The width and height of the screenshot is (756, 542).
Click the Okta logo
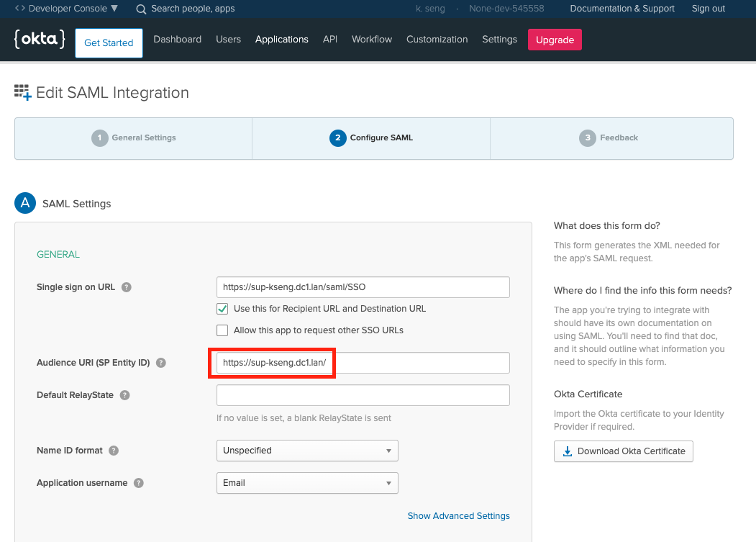click(x=40, y=39)
